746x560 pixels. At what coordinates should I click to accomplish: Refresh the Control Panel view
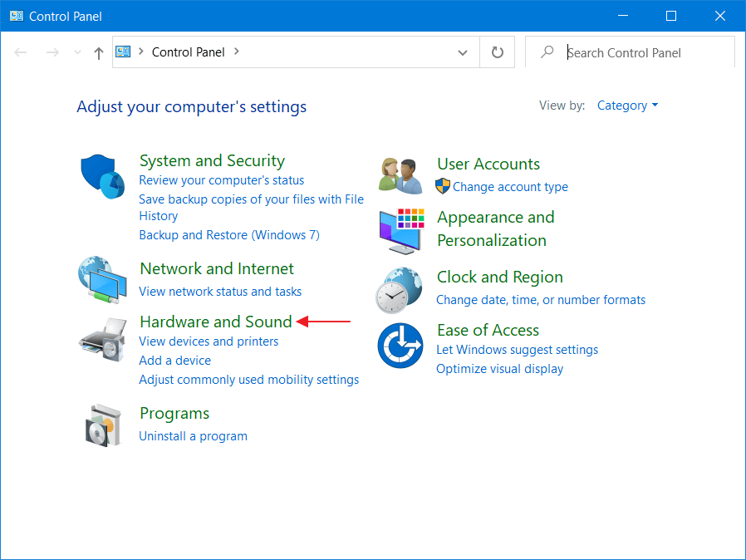tap(497, 52)
